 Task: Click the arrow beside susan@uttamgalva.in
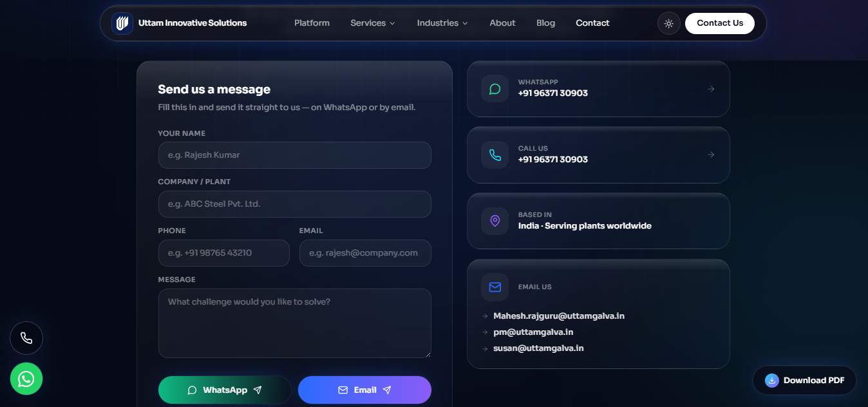pos(484,348)
